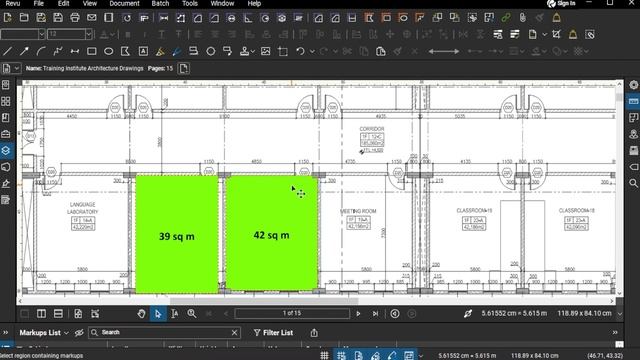640x360 pixels.
Task: Select the Ellipse markup tool
Action: [109, 51]
